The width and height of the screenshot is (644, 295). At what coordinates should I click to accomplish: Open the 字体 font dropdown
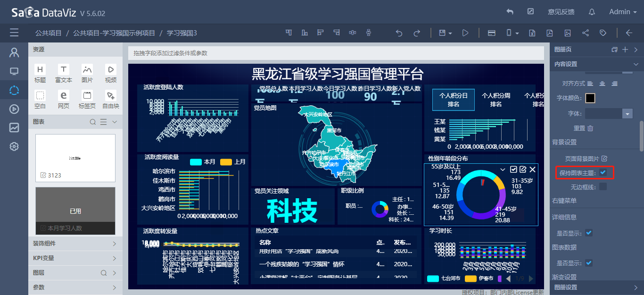click(x=627, y=114)
